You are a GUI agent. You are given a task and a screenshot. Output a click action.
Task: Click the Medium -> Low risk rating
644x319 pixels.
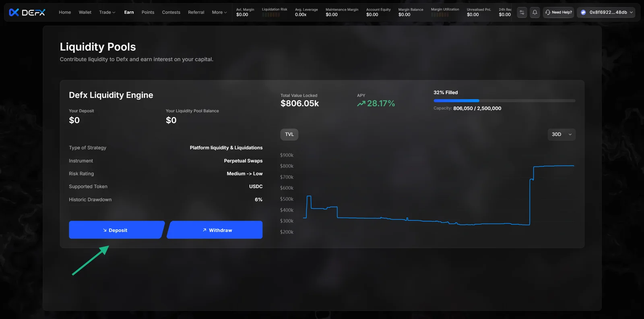(x=245, y=174)
